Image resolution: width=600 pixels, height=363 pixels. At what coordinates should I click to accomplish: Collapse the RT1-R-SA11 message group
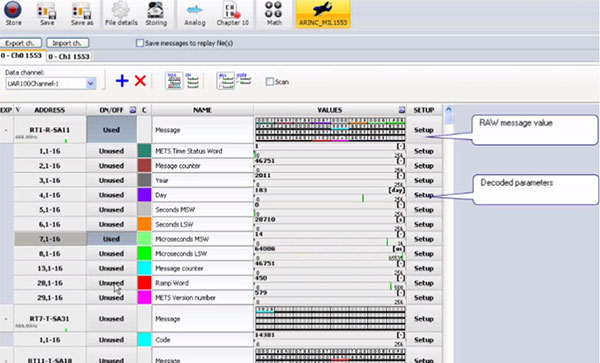(6, 130)
